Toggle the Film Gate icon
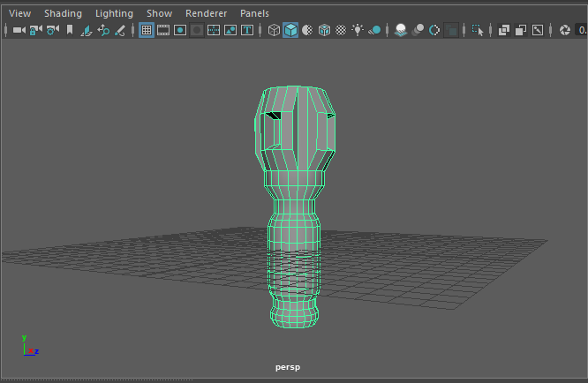 coord(163,30)
